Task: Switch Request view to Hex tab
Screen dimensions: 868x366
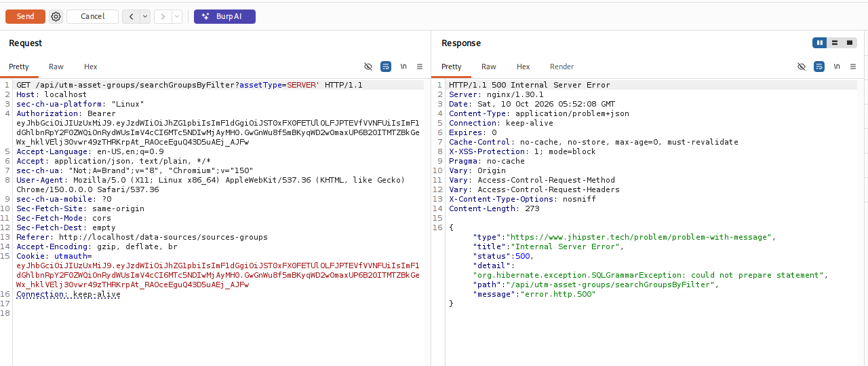Action: 91,67
